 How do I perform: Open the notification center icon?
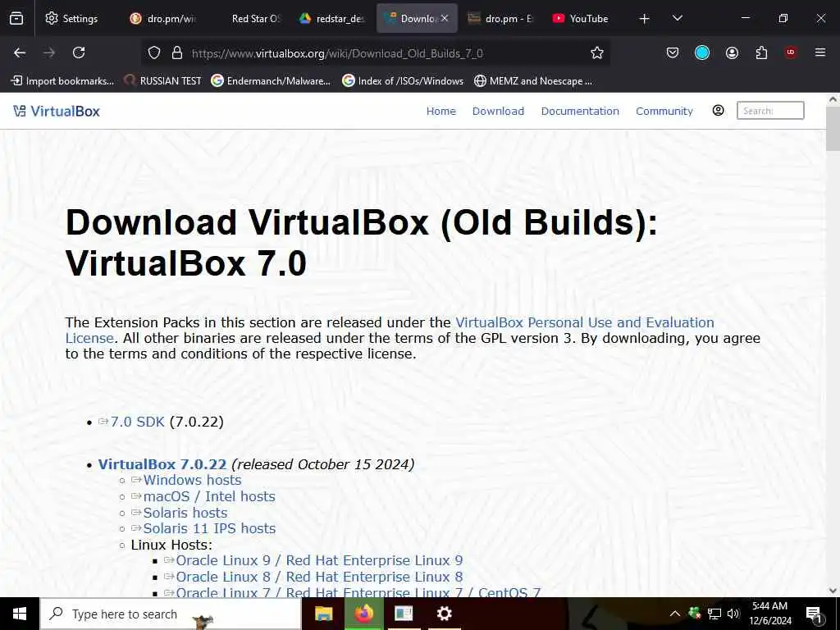point(814,614)
